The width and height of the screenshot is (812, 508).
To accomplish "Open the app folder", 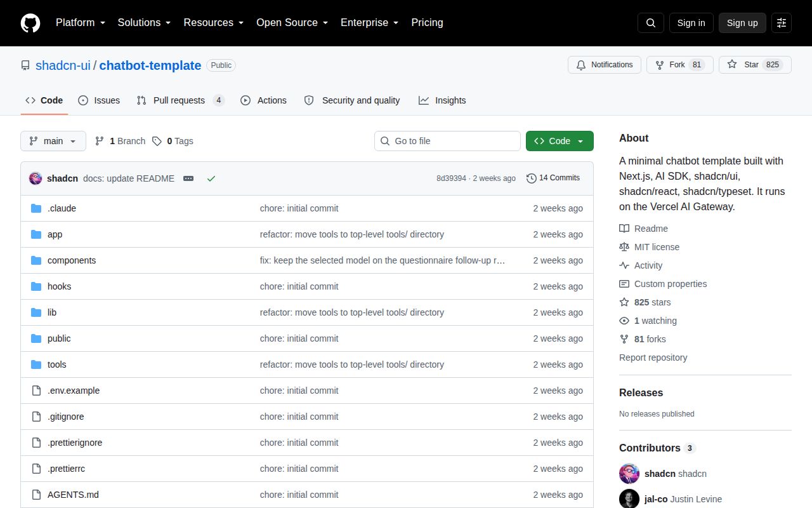I will (55, 234).
